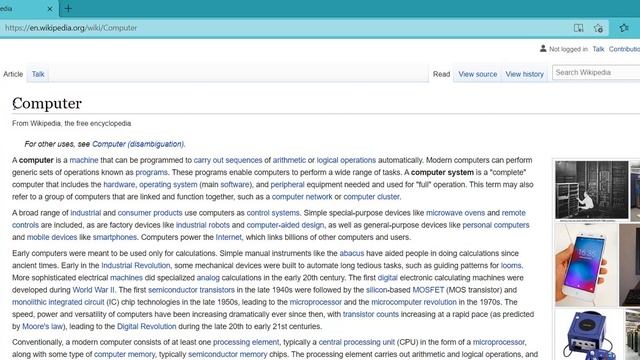This screenshot has width=640, height=360.
Task: Click the industrial robots link
Action: point(203,225)
